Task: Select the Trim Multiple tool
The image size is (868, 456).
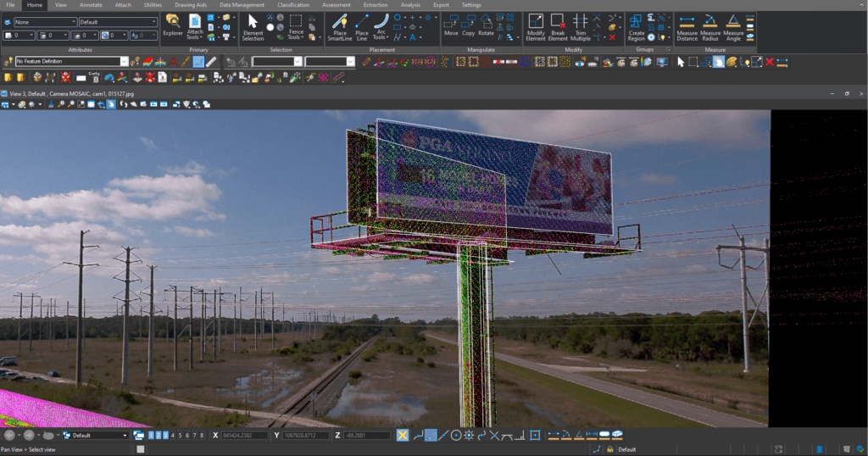Action: (x=580, y=28)
